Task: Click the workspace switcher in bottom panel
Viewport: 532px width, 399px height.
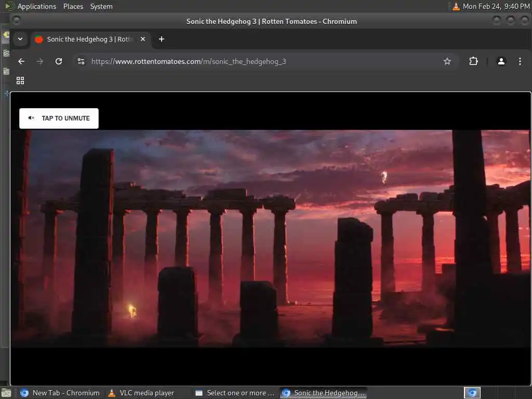Action: tap(472, 393)
